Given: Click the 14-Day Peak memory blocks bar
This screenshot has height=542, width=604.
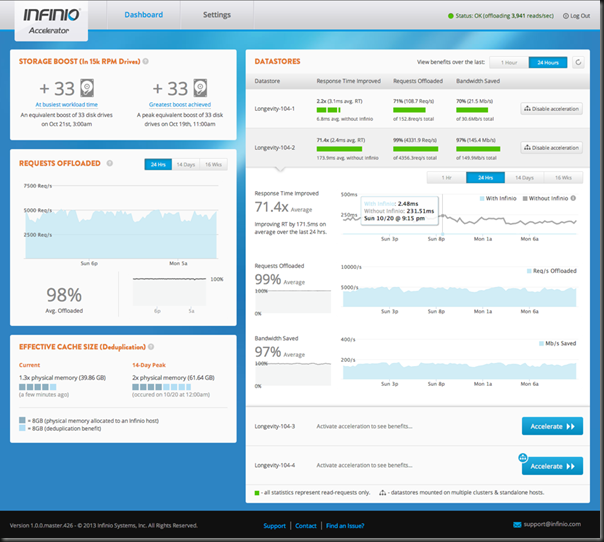Looking at the screenshot, I should pyautogui.click(x=162, y=387).
